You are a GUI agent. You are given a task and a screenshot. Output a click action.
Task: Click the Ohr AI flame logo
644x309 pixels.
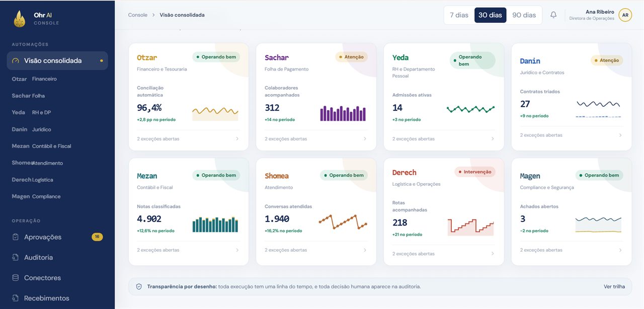pyautogui.click(x=20, y=19)
